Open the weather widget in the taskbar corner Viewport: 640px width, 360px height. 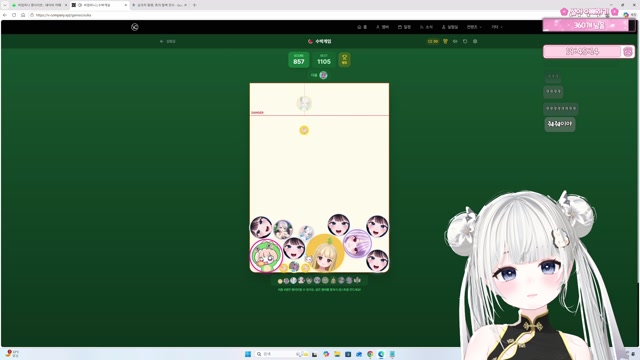pyautogui.click(x=12, y=353)
